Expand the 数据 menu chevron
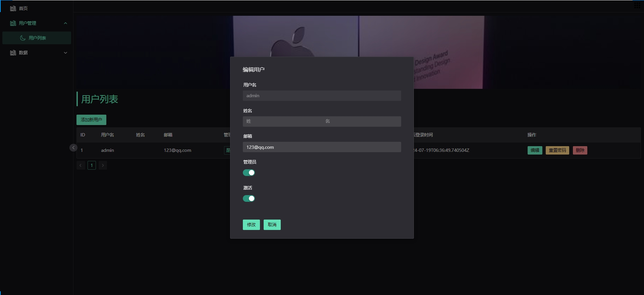The image size is (644, 295). 65,53
